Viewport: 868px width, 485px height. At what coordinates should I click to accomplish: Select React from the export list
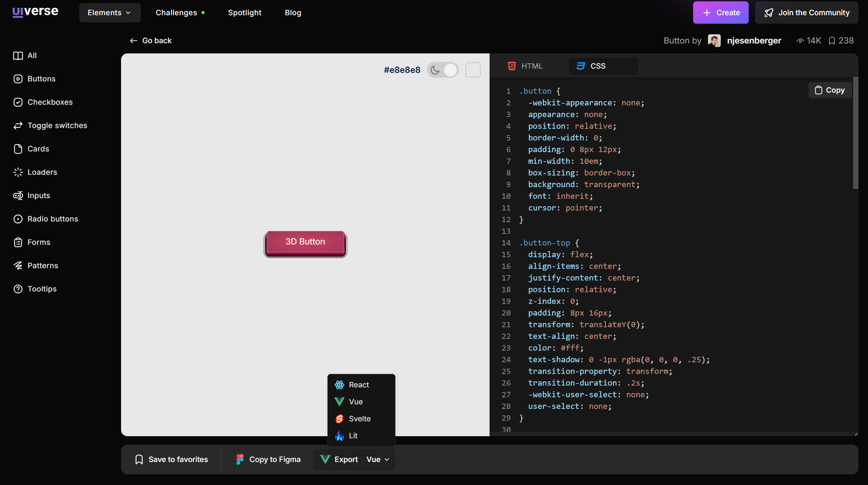(359, 385)
